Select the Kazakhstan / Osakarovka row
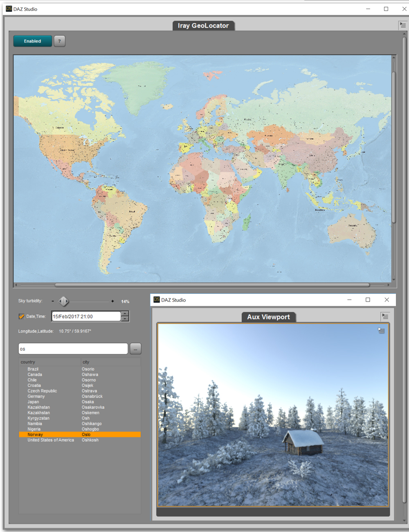This screenshot has width=409, height=532. (x=80, y=407)
